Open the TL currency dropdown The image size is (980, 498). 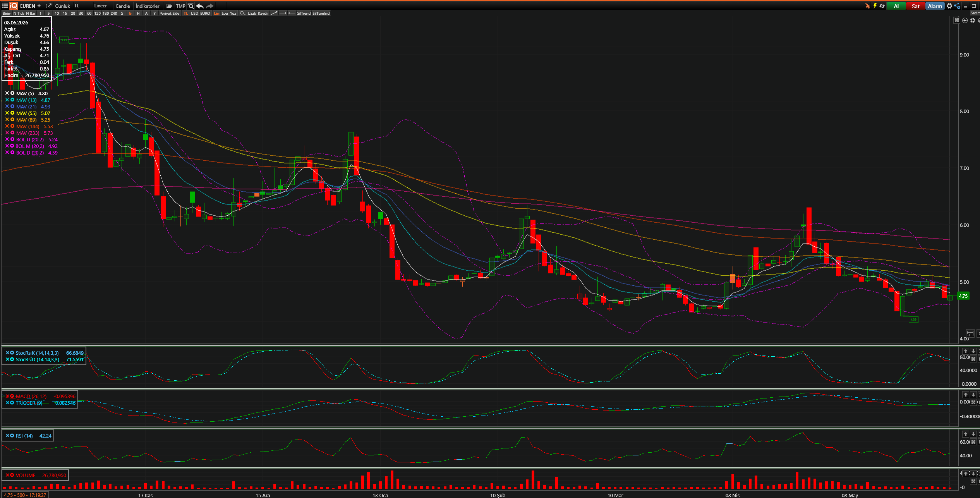[82, 6]
